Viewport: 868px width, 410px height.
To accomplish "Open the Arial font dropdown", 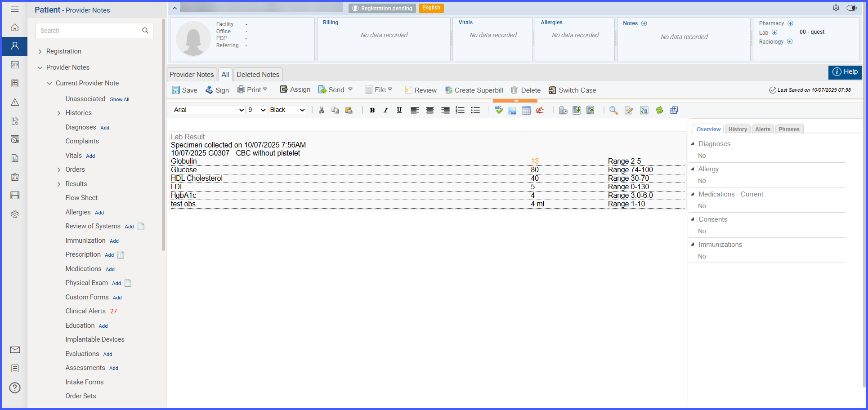I will [x=209, y=110].
